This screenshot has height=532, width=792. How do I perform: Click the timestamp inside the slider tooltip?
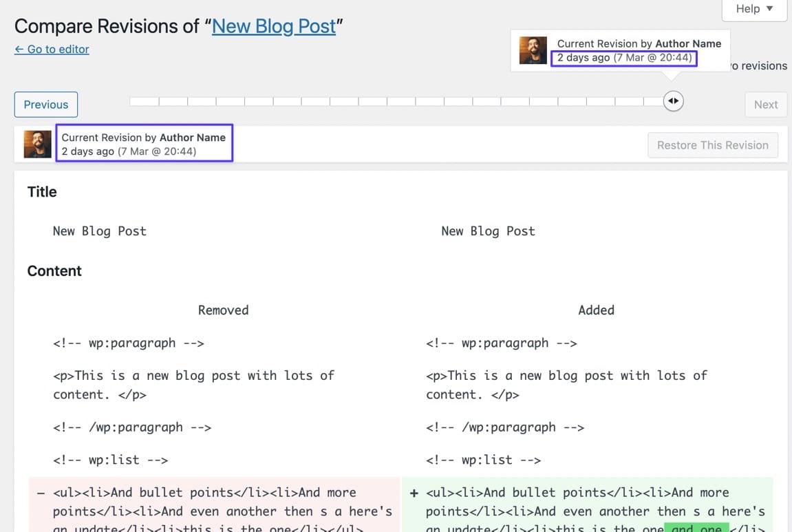pos(624,58)
